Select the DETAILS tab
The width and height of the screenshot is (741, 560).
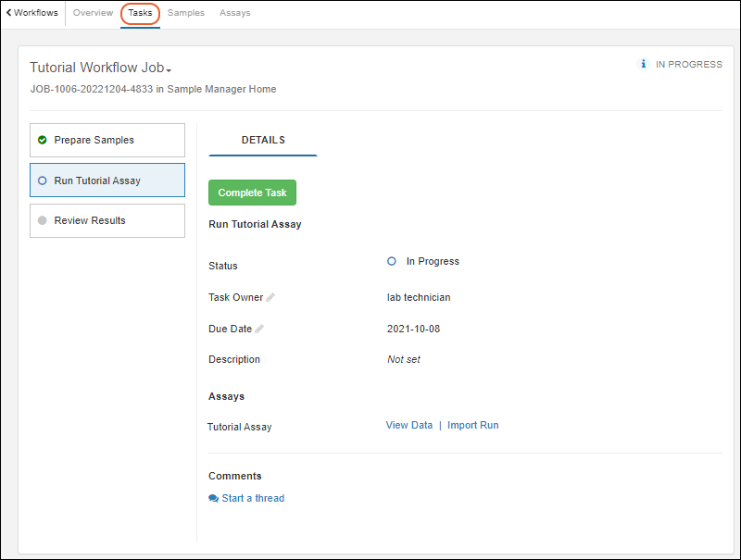(x=263, y=140)
